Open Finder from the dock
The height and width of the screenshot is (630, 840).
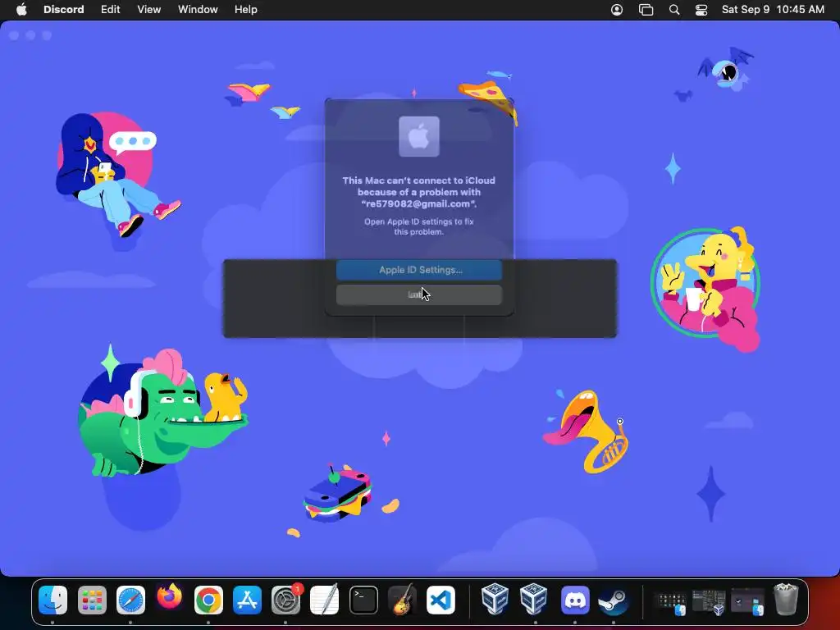pyautogui.click(x=53, y=600)
